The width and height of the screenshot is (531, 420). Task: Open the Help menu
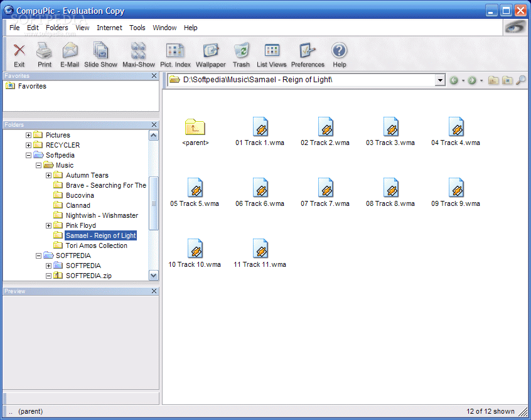pos(191,28)
